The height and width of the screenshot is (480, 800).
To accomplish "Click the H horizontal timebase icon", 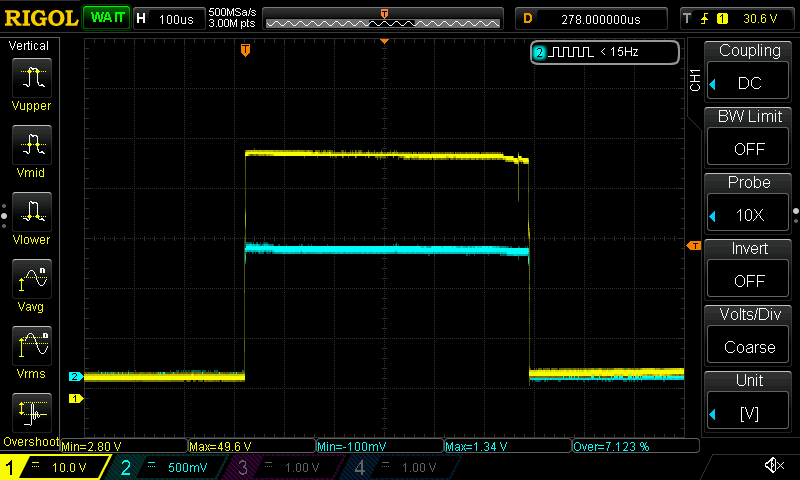I will click(141, 19).
